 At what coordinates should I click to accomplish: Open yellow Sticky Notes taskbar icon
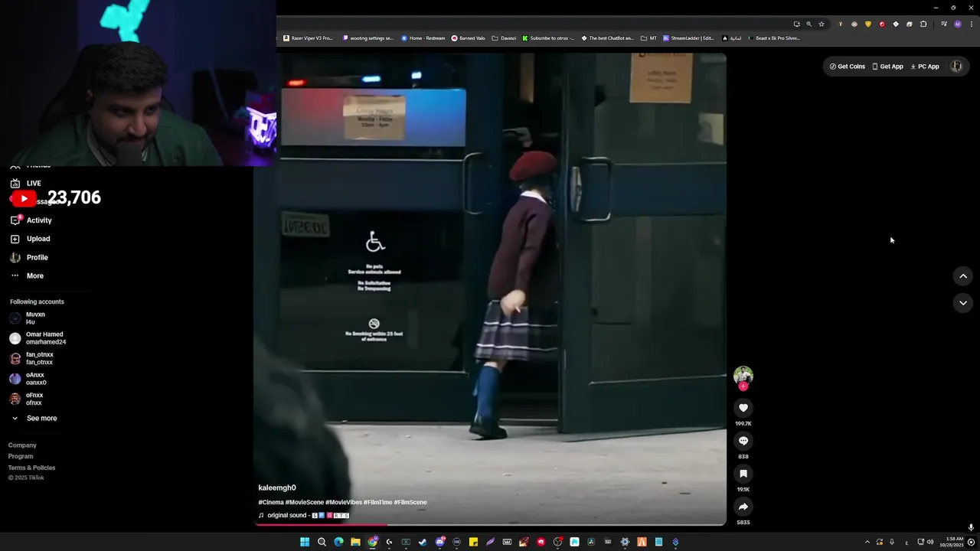coord(473,542)
